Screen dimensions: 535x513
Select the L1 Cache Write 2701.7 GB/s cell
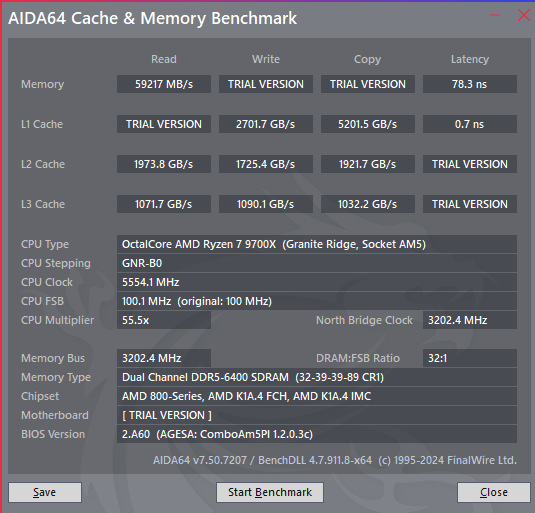click(x=266, y=124)
